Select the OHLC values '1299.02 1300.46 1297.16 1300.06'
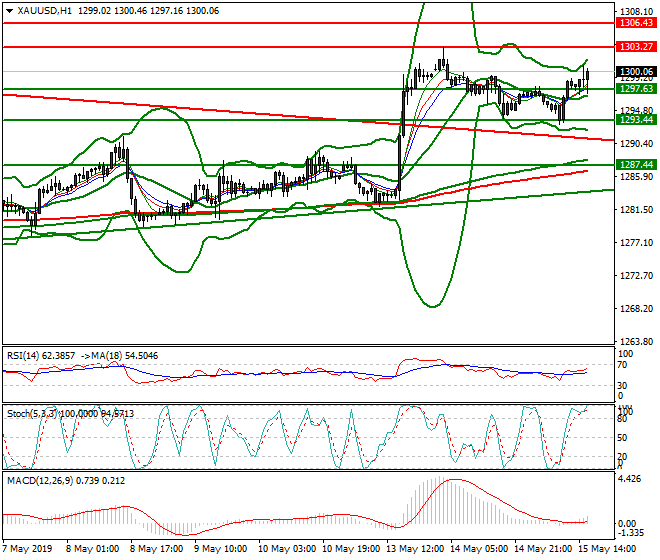 (149, 11)
